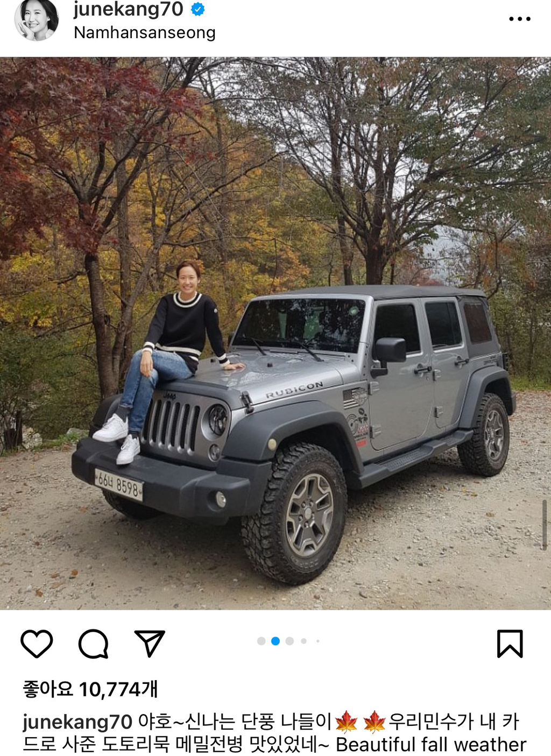The height and width of the screenshot is (756, 551).
Task: Open junekang70 from the caption
Action: coord(77,722)
